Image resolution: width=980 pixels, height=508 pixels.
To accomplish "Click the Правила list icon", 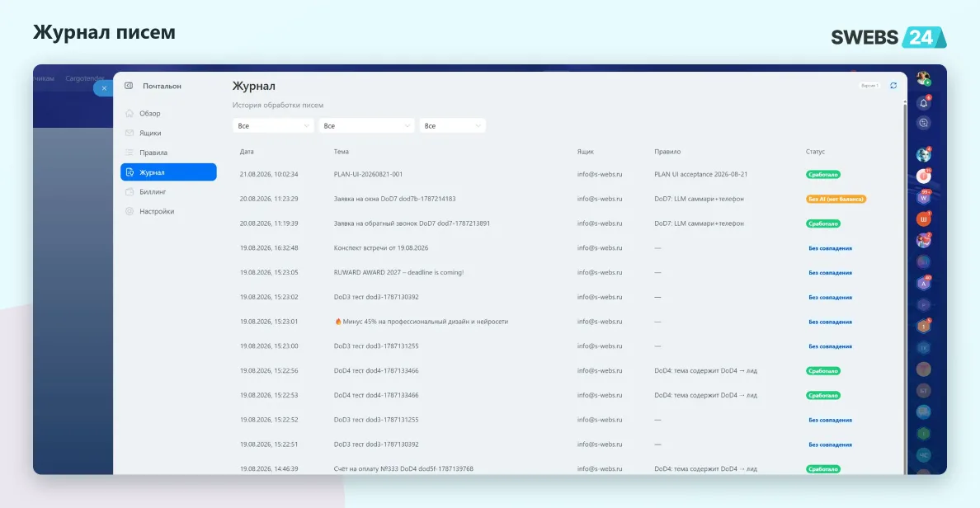I will [x=130, y=153].
